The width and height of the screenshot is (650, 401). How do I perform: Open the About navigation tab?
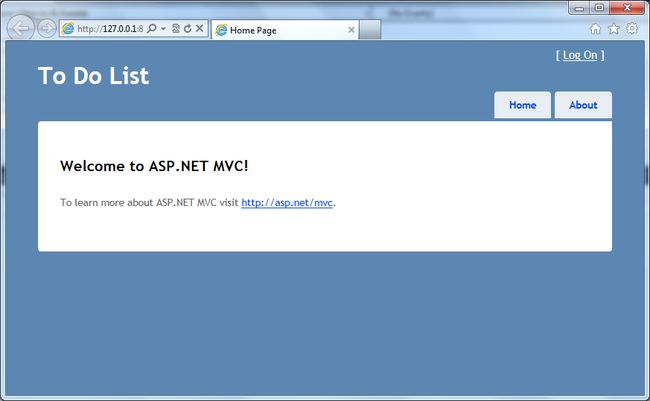coord(583,105)
